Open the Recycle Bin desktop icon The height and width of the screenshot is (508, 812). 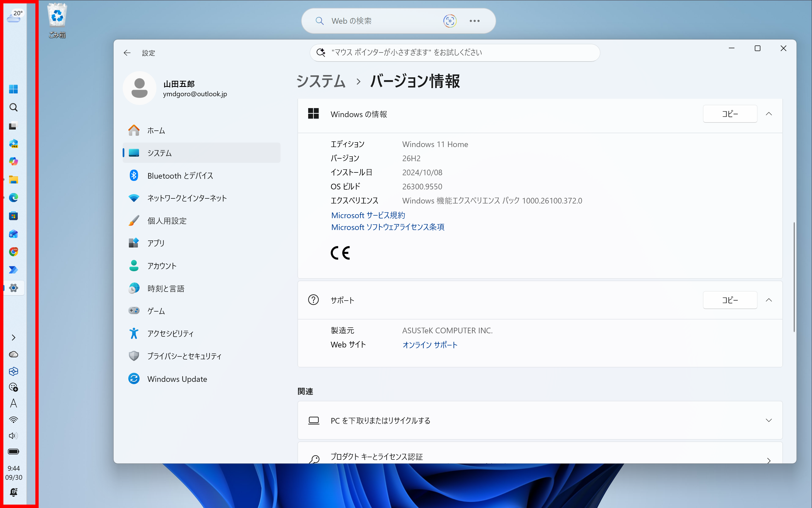click(57, 21)
